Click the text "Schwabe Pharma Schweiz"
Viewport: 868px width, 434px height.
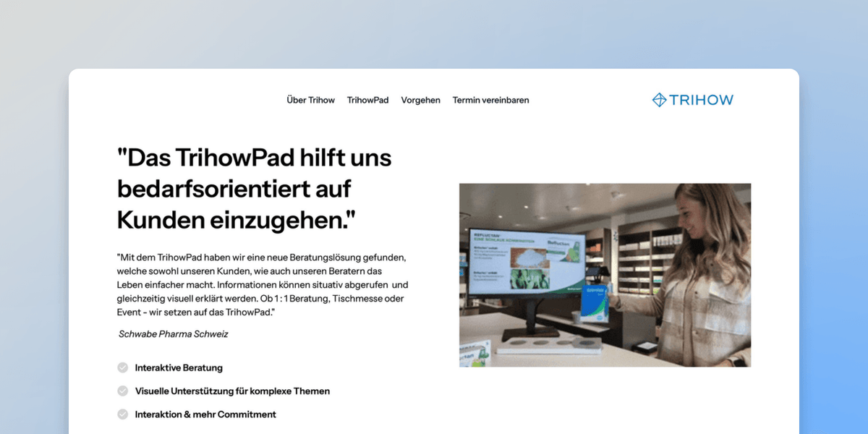174,334
